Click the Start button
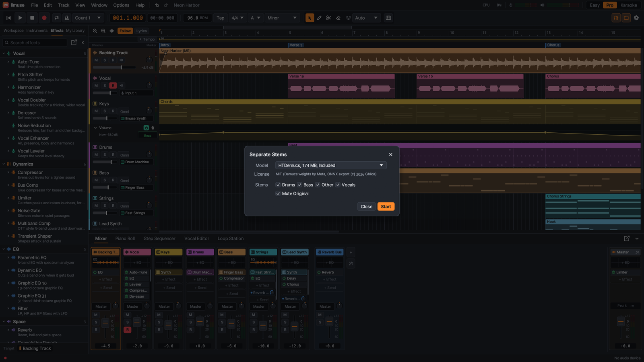 (386, 207)
